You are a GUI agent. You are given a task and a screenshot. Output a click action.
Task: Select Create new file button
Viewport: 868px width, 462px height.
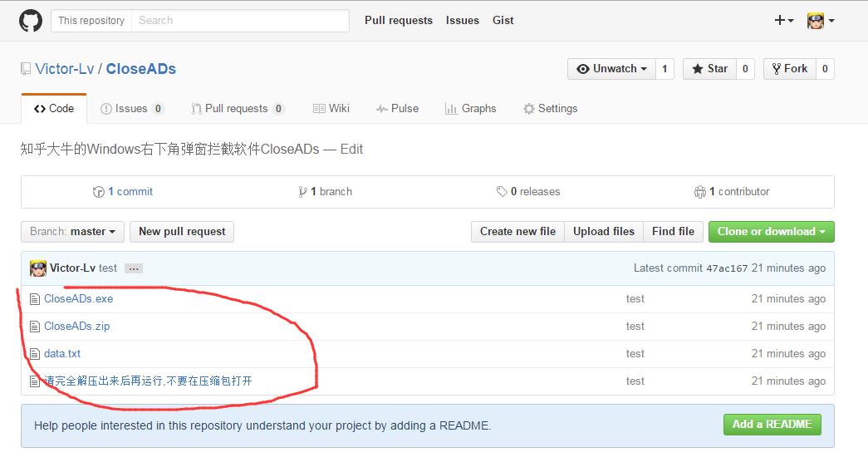point(517,232)
